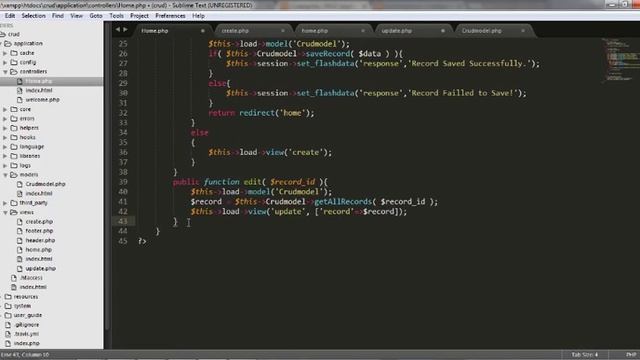The height and width of the screenshot is (360, 640).
Task: Go to previous tab with left arrow
Action: (x=118, y=29)
